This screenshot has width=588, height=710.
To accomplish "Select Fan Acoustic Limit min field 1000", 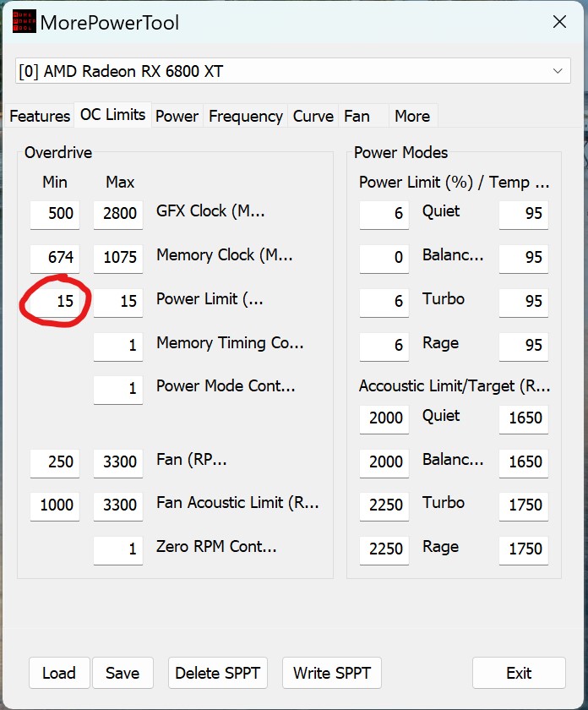I will coord(55,505).
